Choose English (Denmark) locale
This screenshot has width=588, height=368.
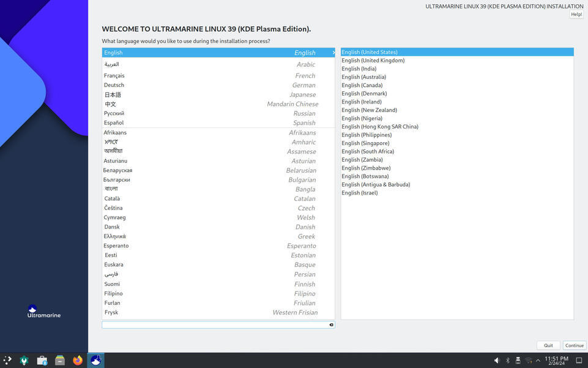click(457, 94)
